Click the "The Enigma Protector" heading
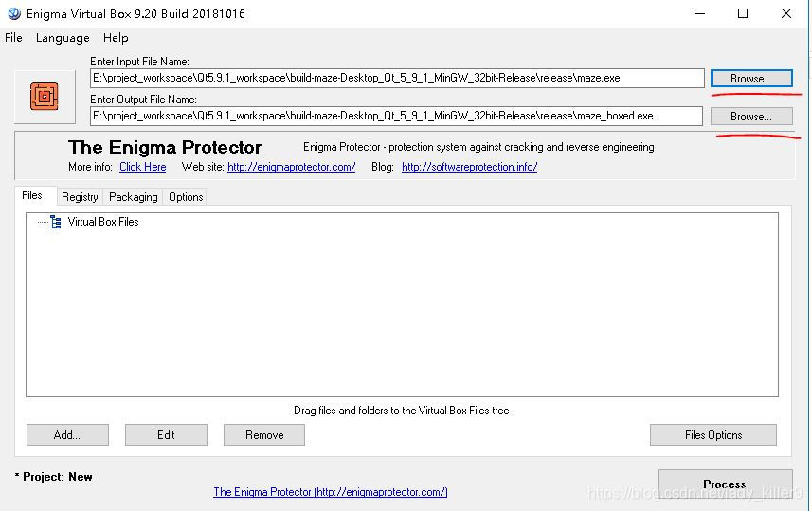The height and width of the screenshot is (511, 812). point(165,147)
